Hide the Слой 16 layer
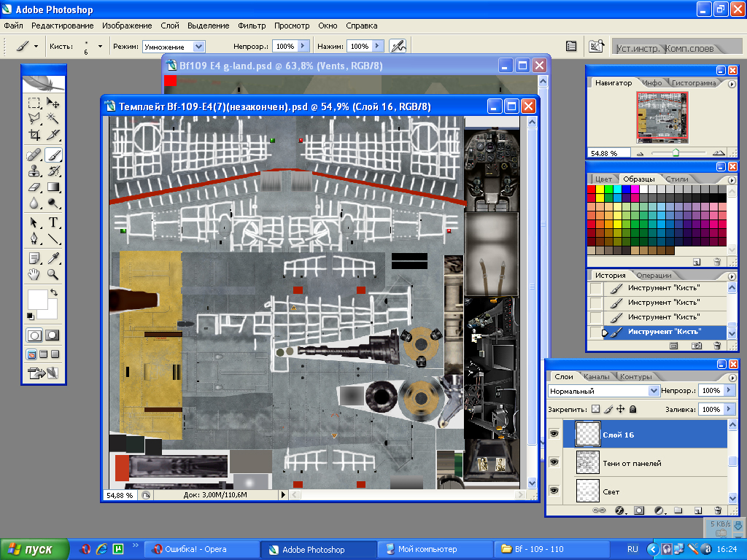This screenshot has width=747, height=560. coord(554,435)
